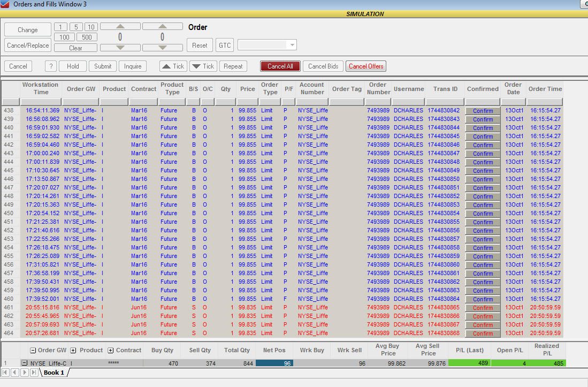Sort by Workstation Time column header
Viewport: 588px width, 387px height.
tap(41, 88)
